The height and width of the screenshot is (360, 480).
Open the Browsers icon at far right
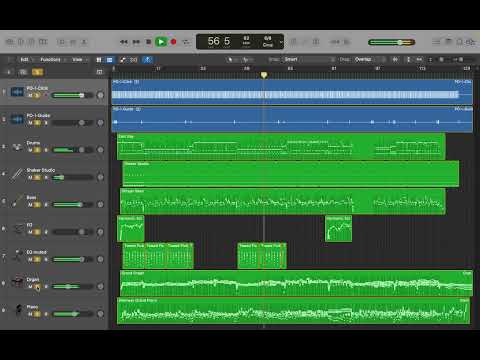click(x=471, y=42)
